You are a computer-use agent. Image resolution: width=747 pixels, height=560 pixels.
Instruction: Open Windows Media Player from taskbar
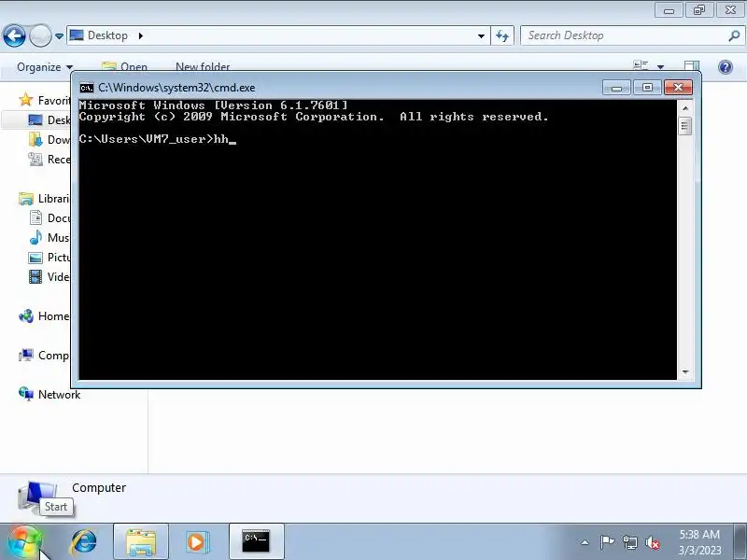point(196,542)
